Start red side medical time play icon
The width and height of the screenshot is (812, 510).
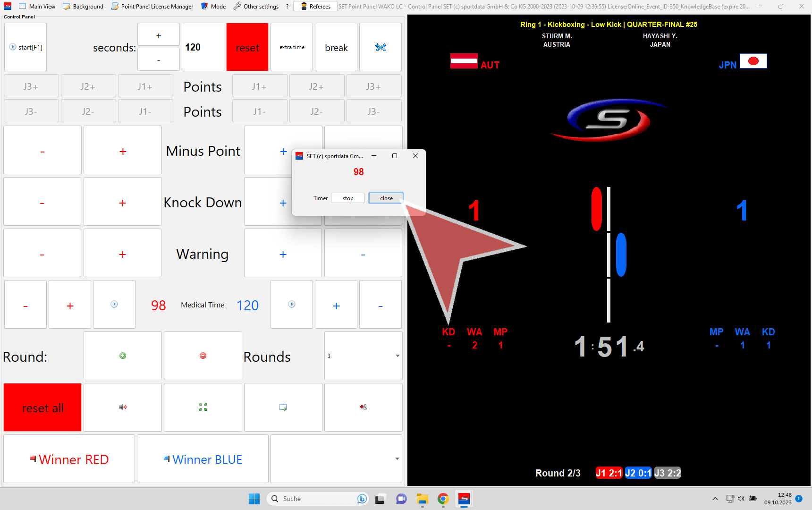coord(114,305)
